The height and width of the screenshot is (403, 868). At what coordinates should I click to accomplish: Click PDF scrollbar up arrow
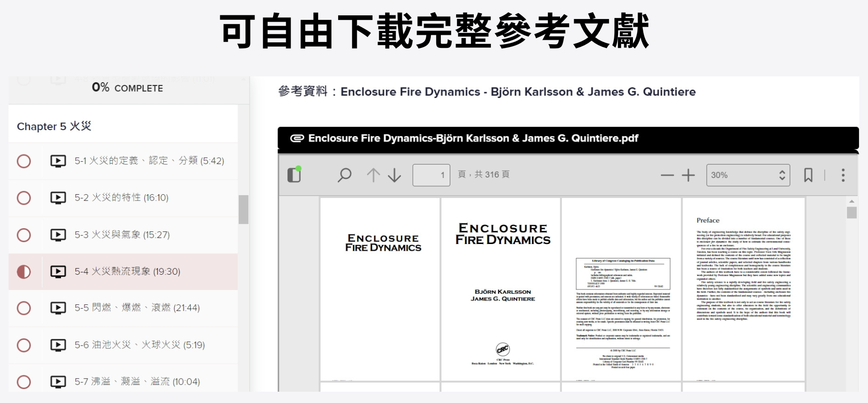click(852, 201)
